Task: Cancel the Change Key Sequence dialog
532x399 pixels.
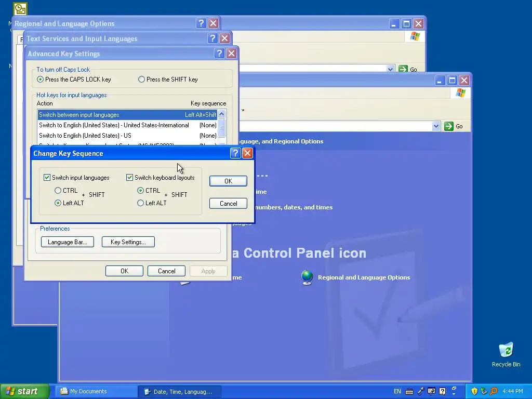Action: pos(228,204)
